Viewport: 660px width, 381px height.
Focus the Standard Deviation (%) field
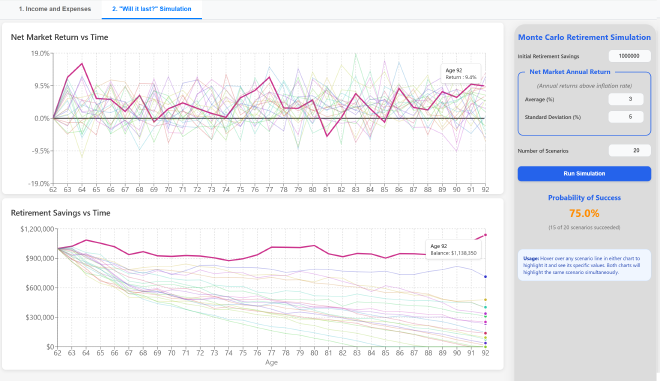(626, 117)
